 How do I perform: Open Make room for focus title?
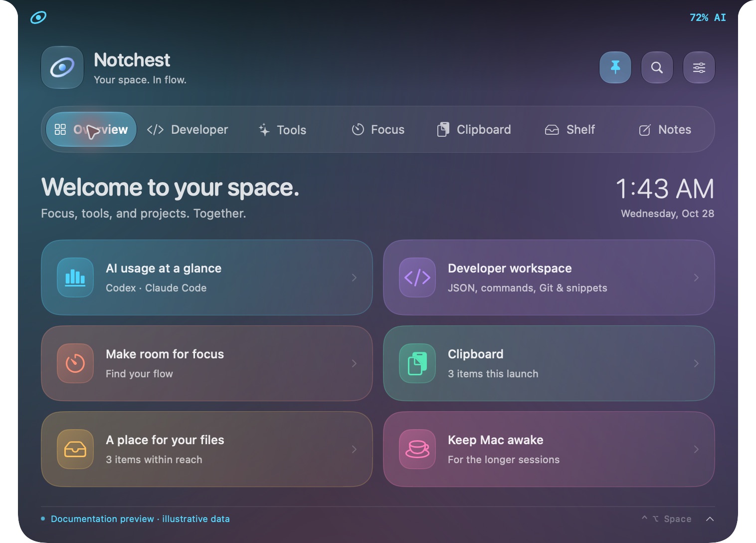point(165,354)
